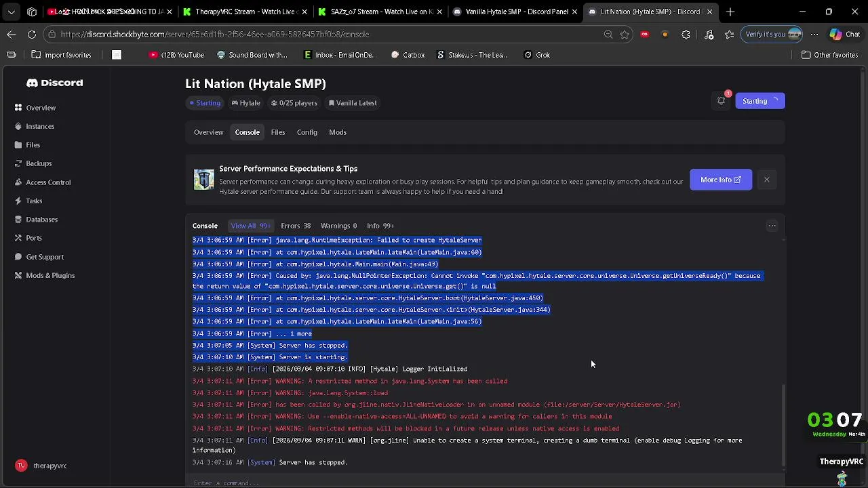Viewport: 868px width, 488px height.
Task: Open the Tasks section
Action: [33, 201]
